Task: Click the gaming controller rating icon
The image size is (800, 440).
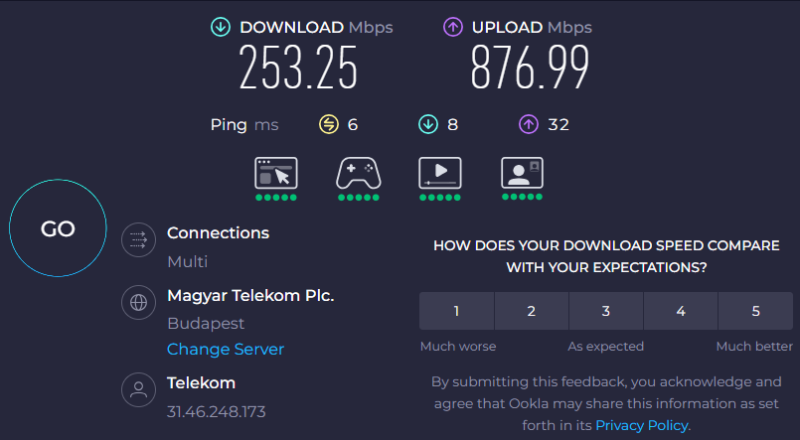Action: pyautogui.click(x=358, y=174)
